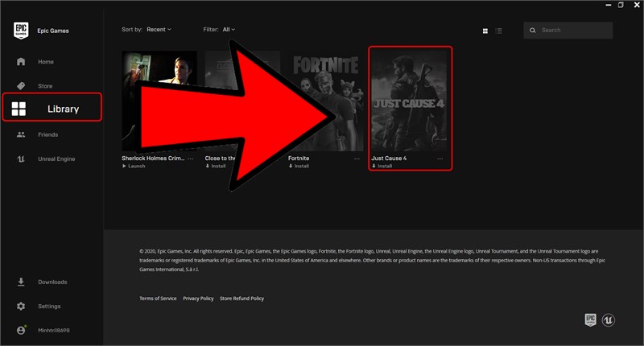Switch to grid view layout

[x=485, y=31]
